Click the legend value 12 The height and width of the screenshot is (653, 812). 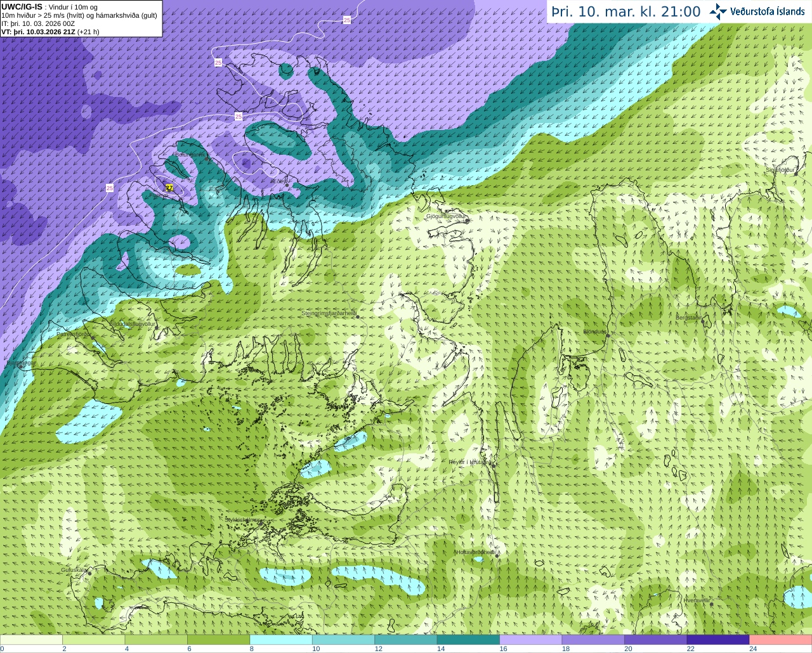(378, 649)
